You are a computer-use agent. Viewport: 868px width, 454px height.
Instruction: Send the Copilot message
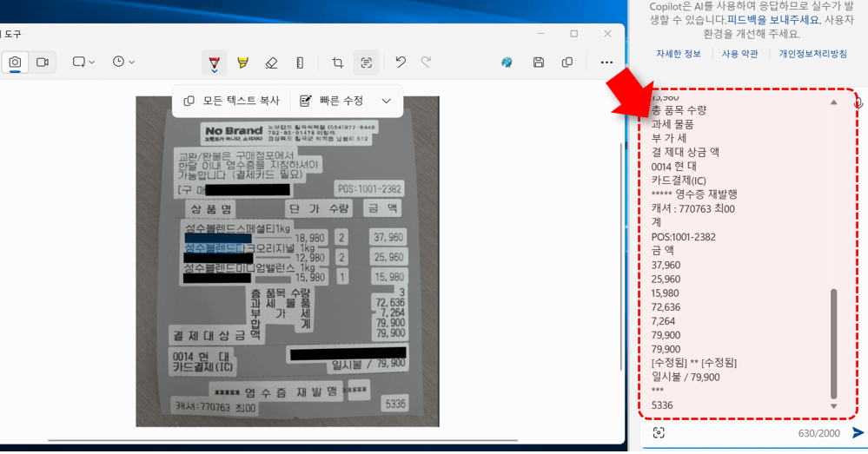(858, 433)
